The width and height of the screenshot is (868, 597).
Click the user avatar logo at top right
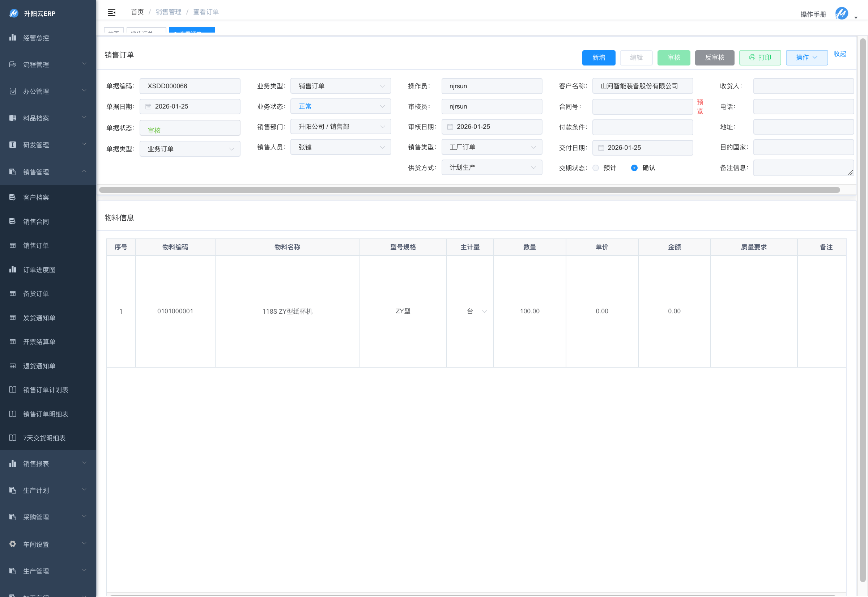842,13
